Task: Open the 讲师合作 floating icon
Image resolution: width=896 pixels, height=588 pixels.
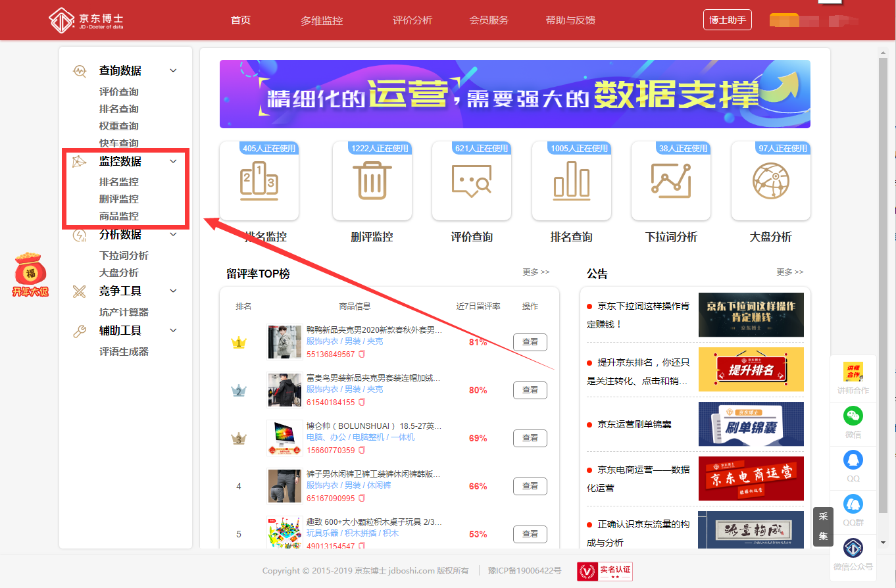Action: tap(853, 372)
